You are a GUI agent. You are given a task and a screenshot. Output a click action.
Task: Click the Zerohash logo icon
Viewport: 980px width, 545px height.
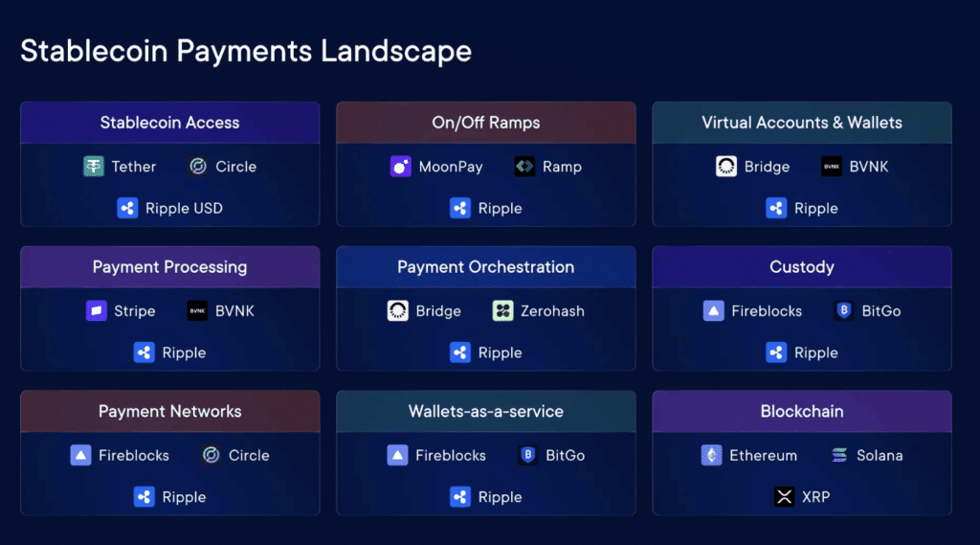(503, 311)
